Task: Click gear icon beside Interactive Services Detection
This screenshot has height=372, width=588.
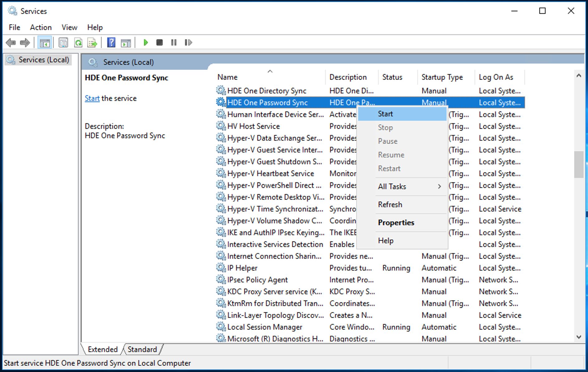Action: (221, 244)
